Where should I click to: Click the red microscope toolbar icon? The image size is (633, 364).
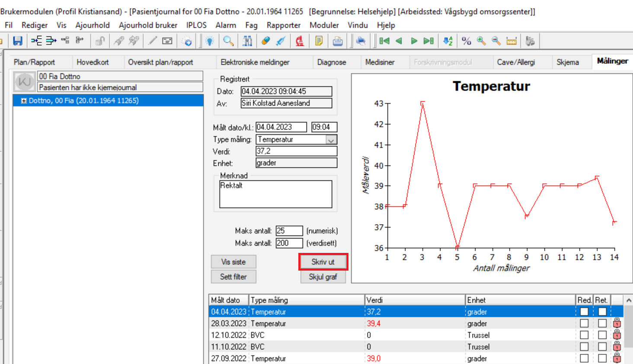tap(300, 41)
